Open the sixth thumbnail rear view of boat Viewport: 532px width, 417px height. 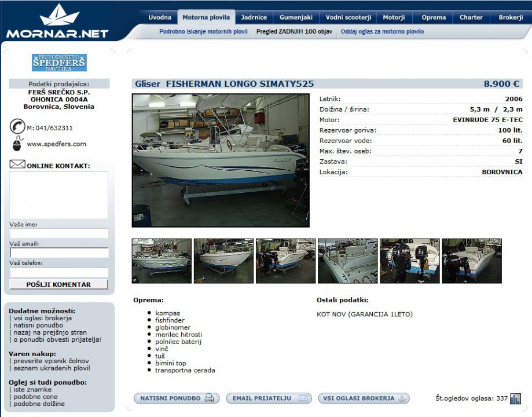pos(472,261)
